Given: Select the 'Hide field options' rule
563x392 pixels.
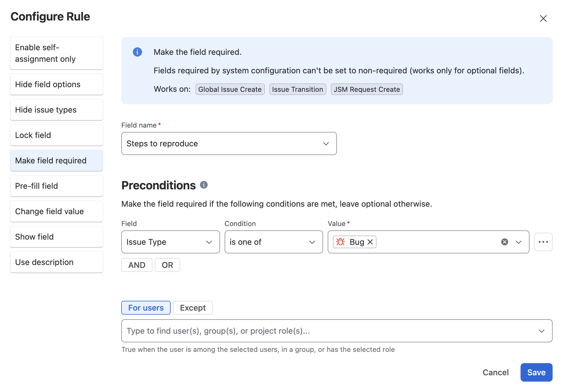Looking at the screenshot, I should pos(57,84).
